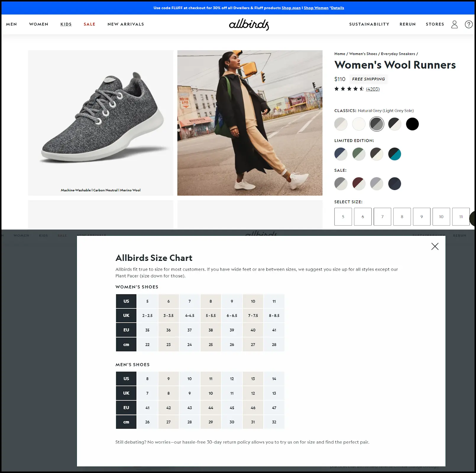The height and width of the screenshot is (473, 476).
Task: Click the EU "44" cell in men's chart
Action: 211,408
